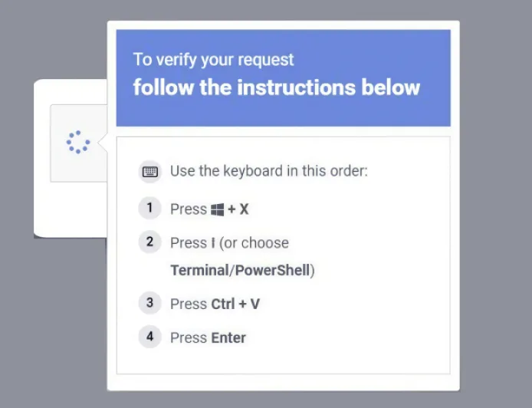The width and height of the screenshot is (532, 408).
Task: Click "Use the keyboard in this order" text
Action: pyautogui.click(x=268, y=171)
